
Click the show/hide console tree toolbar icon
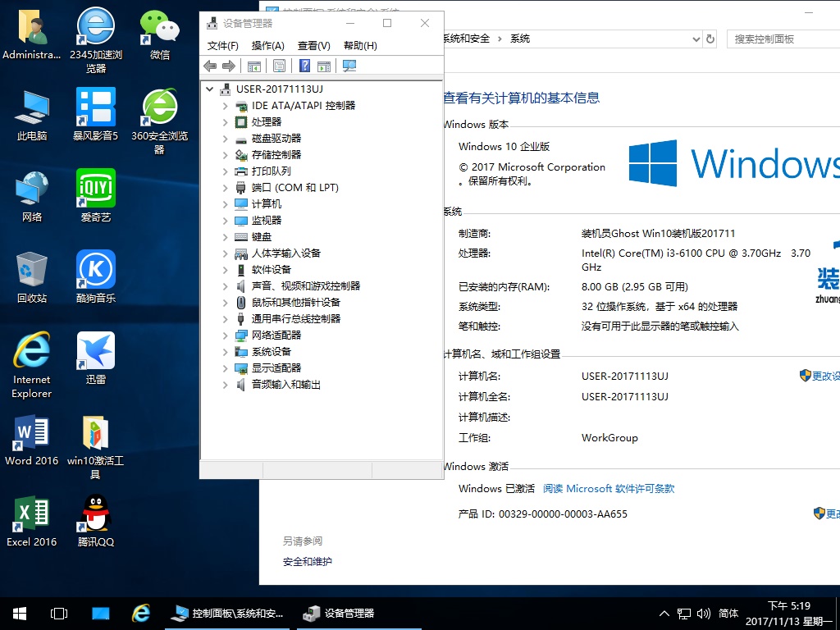click(254, 66)
